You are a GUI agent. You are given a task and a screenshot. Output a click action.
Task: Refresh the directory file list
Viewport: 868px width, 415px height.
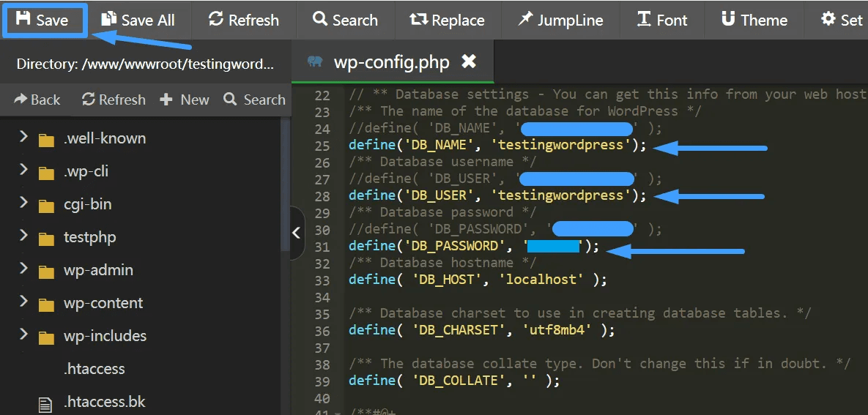click(114, 100)
